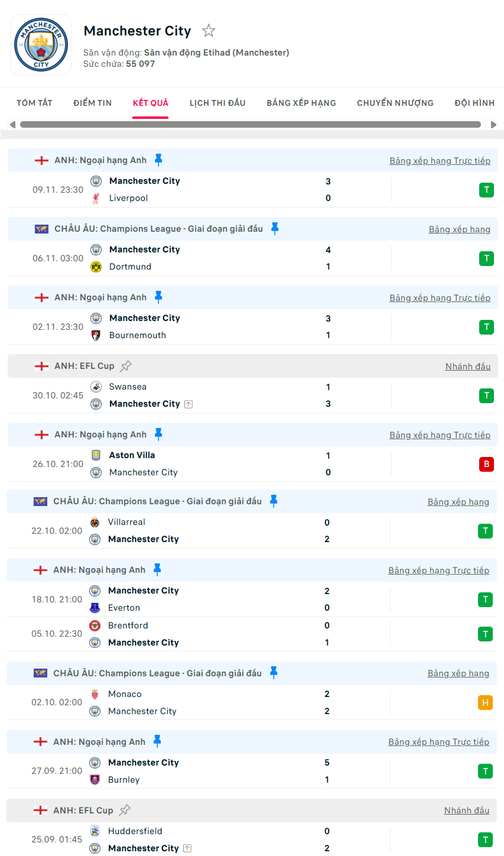Viewport: 504px width, 856px height.
Task: Click the red B result badge for Aston Villa match
Action: pos(486,464)
